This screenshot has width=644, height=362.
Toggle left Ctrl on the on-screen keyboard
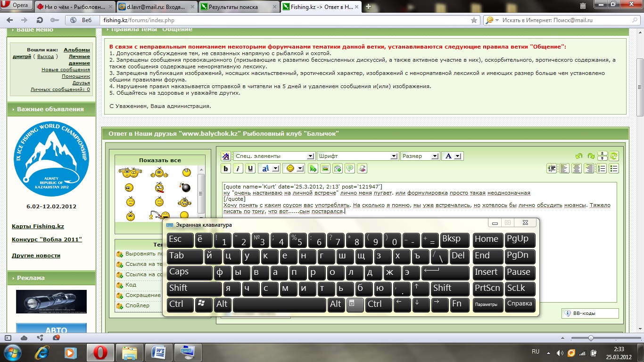(180, 305)
